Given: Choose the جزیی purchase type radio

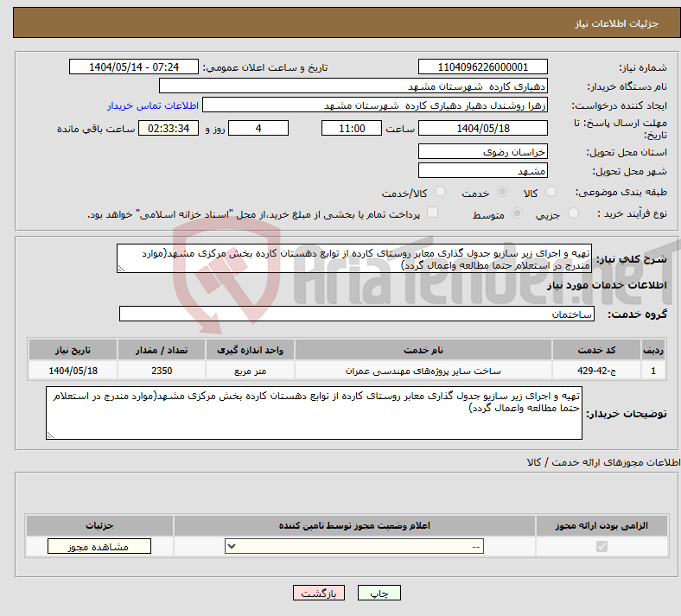Looking at the screenshot, I should pyautogui.click(x=573, y=213).
